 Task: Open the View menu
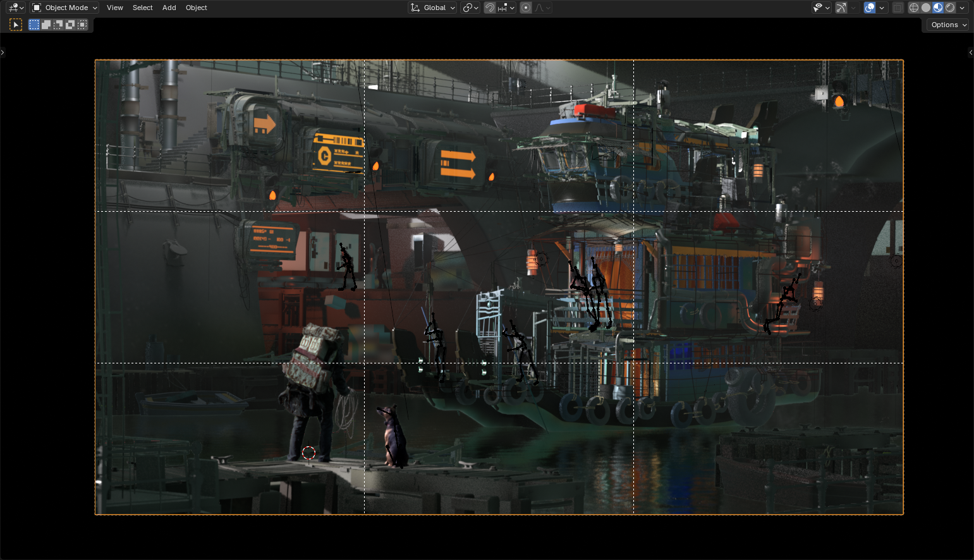tap(115, 8)
